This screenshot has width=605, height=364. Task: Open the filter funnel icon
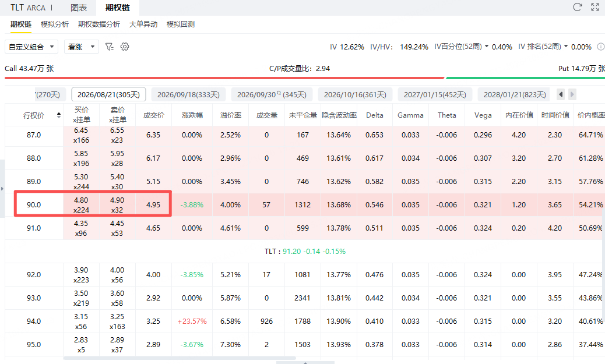tap(110, 47)
